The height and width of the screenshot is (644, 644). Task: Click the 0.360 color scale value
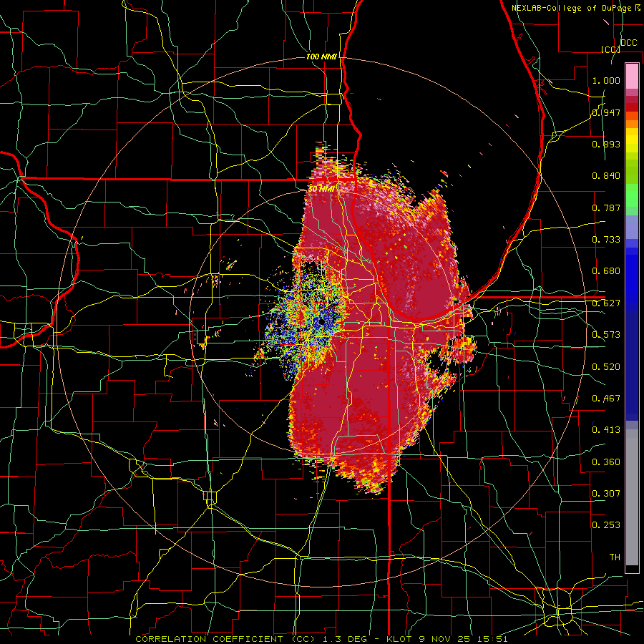pos(606,462)
